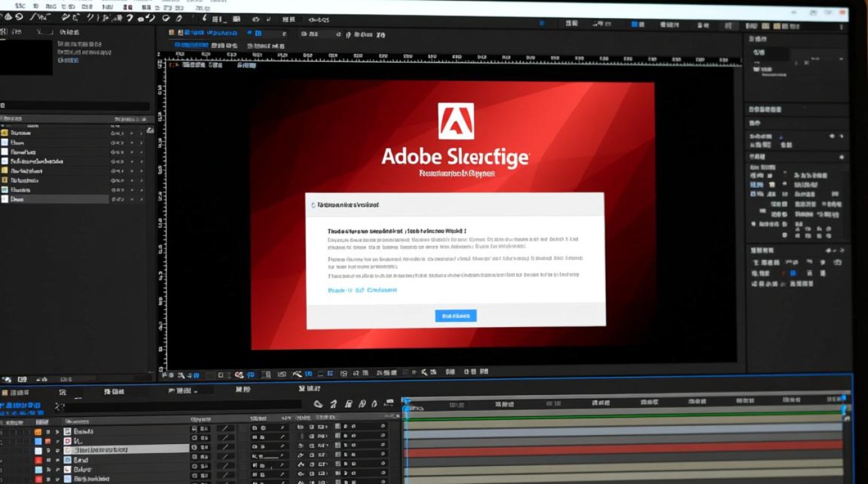
Task: Open the blue hyperlink inside the dialog
Action: (x=362, y=290)
